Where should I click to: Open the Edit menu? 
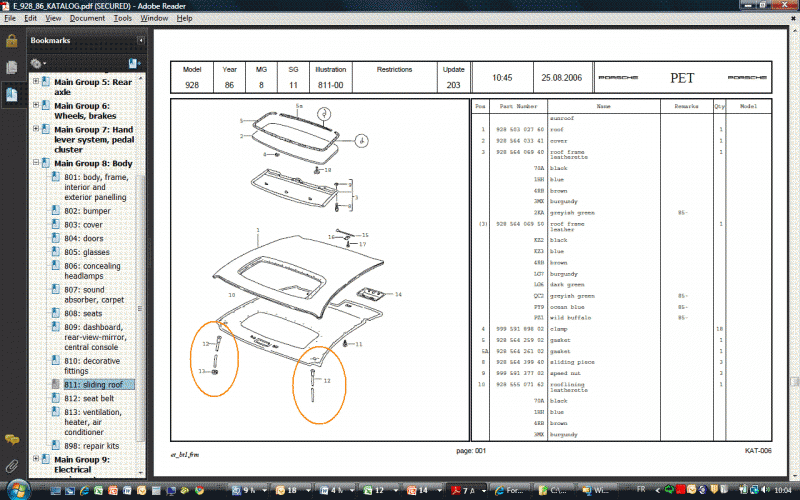click(31, 18)
